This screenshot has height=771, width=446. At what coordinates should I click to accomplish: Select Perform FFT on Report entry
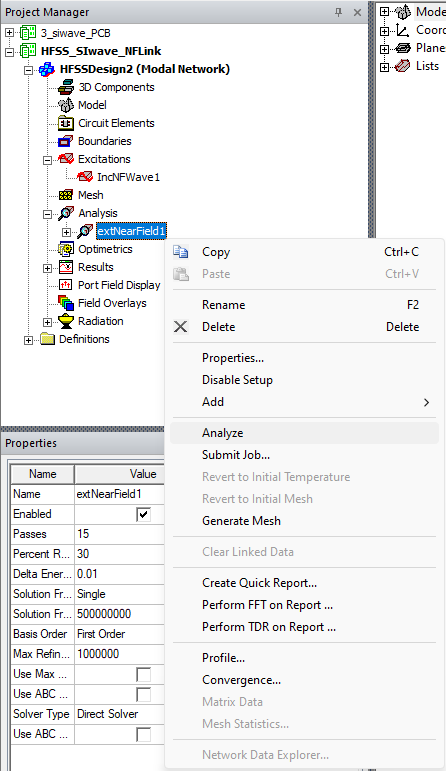pos(304,605)
